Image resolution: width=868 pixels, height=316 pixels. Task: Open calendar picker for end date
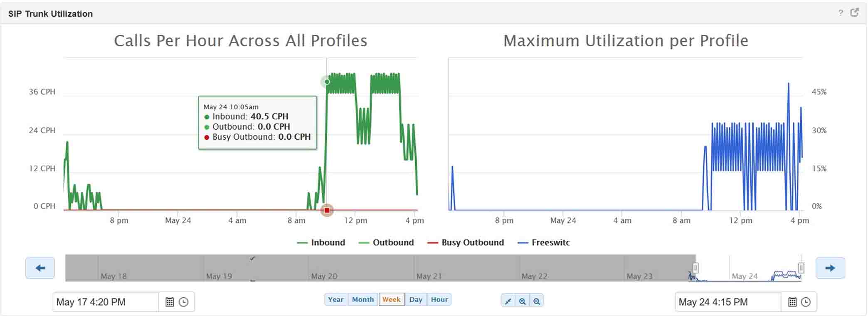(792, 302)
